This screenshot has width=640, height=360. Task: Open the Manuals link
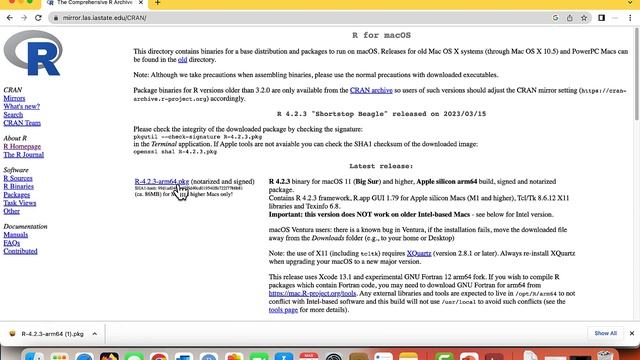click(x=16, y=235)
